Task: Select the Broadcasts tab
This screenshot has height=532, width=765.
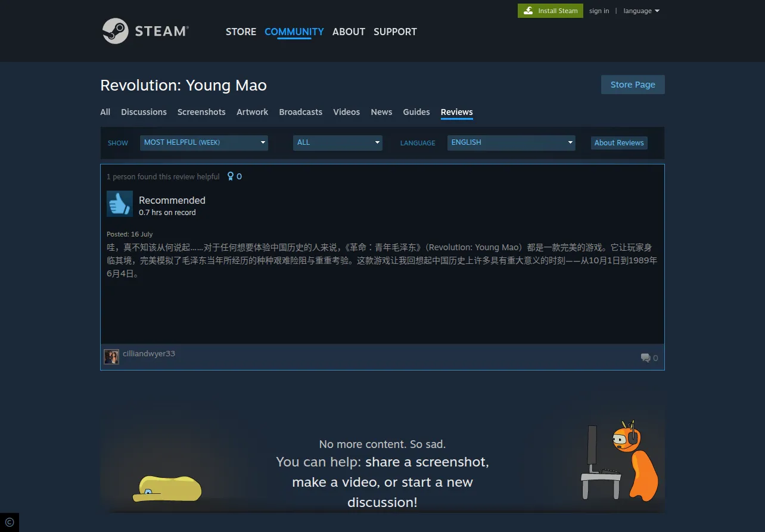Action: [301, 112]
